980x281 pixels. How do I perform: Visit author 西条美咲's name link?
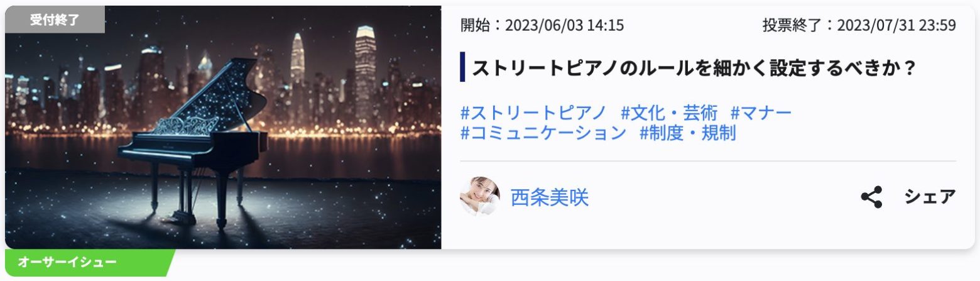(x=550, y=197)
